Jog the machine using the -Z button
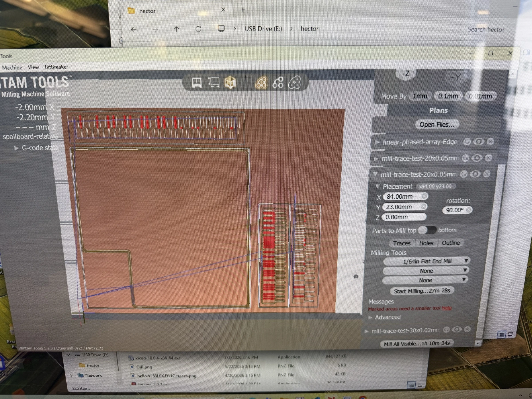Image resolution: width=532 pixels, height=399 pixels. [x=405, y=74]
